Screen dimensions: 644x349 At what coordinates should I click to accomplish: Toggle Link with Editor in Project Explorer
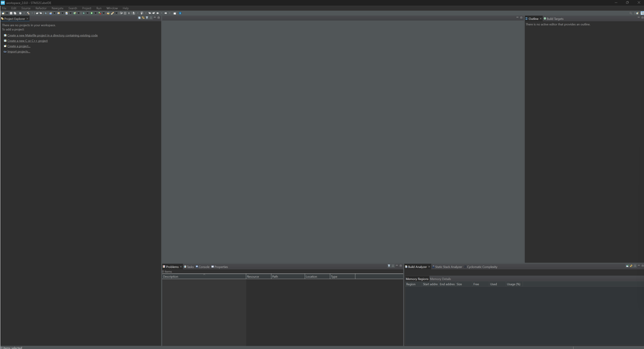pyautogui.click(x=143, y=17)
